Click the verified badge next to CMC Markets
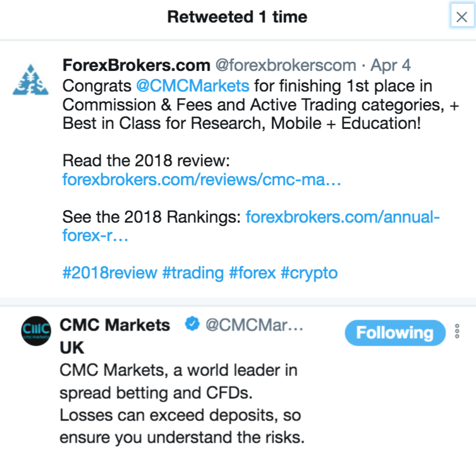 click(x=191, y=325)
